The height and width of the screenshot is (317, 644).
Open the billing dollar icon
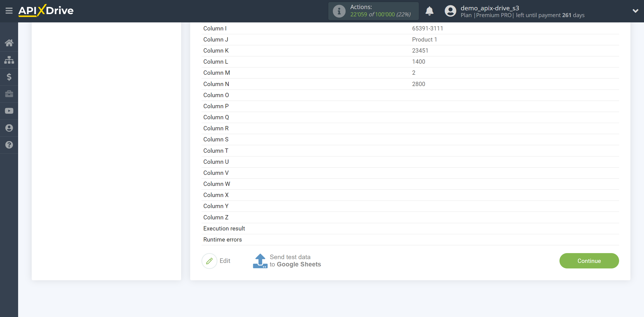(x=9, y=77)
